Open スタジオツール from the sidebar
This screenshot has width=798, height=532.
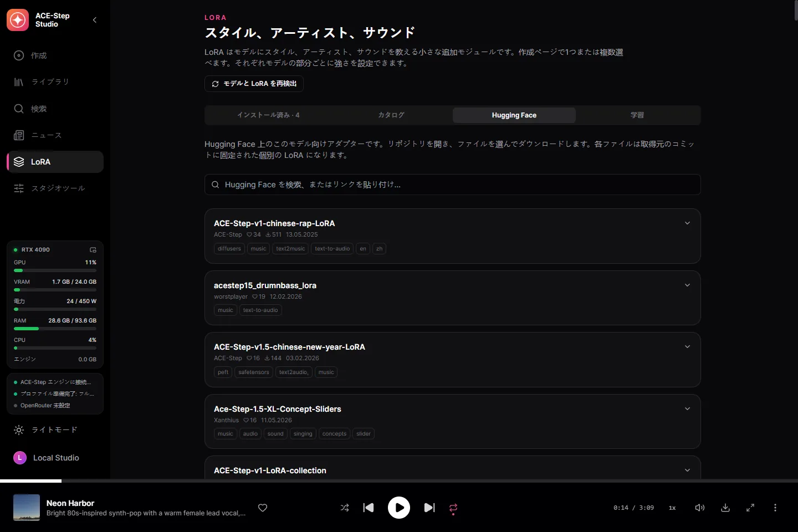tap(55, 188)
